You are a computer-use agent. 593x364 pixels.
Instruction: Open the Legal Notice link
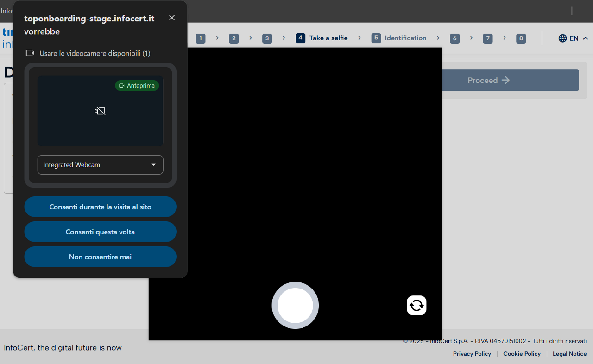pyautogui.click(x=569, y=354)
